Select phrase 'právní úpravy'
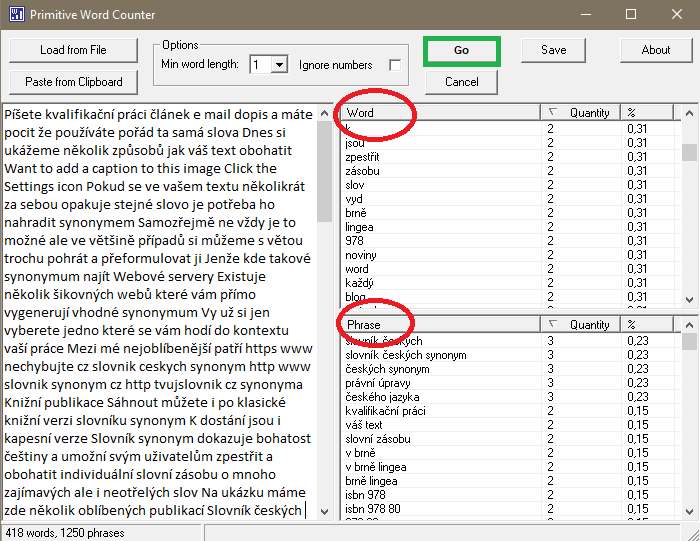 (509, 383)
